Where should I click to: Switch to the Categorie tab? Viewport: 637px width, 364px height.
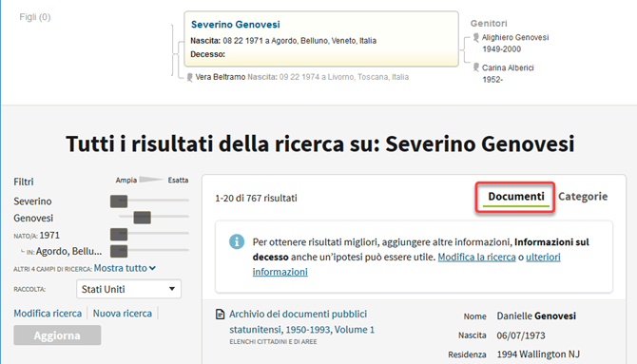[x=583, y=197]
